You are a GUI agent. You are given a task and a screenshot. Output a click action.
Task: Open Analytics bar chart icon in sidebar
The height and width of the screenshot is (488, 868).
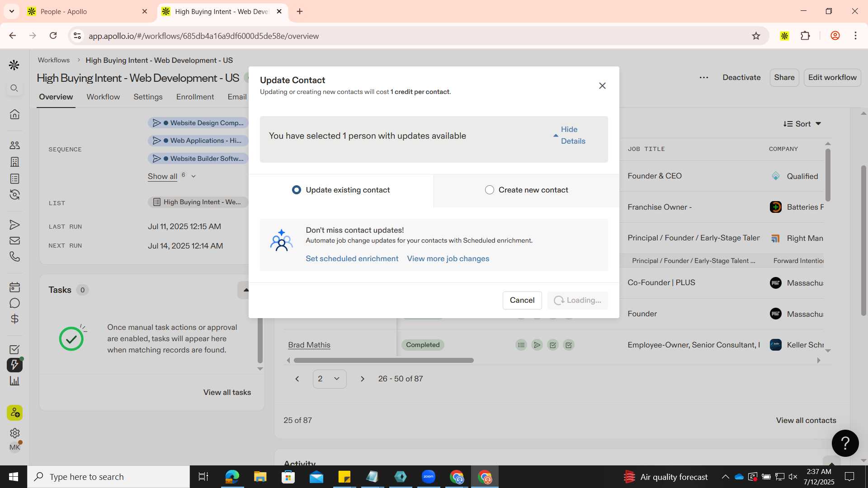pos(14,381)
